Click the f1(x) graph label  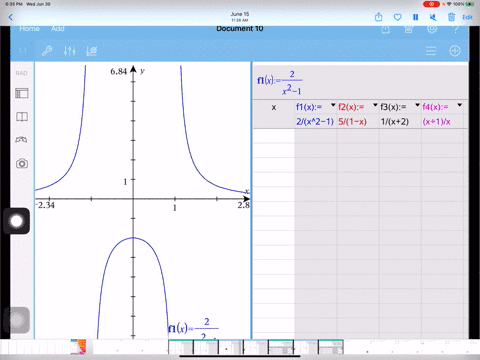pyautogui.click(x=193, y=328)
